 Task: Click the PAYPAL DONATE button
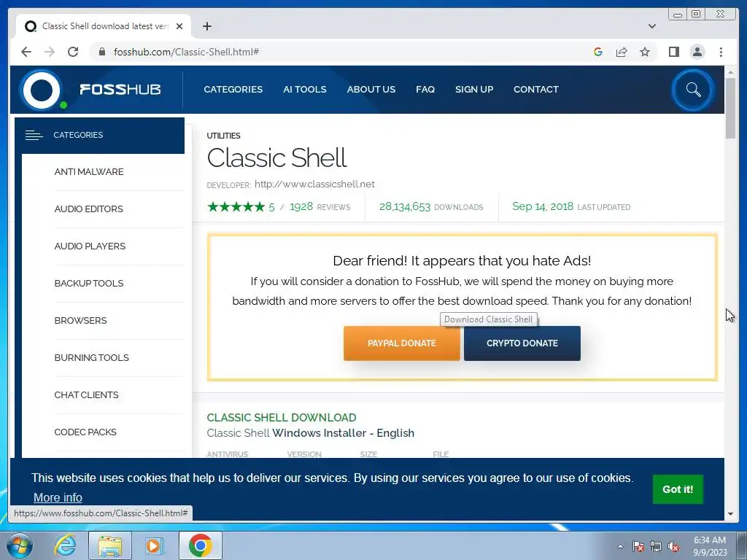(402, 343)
